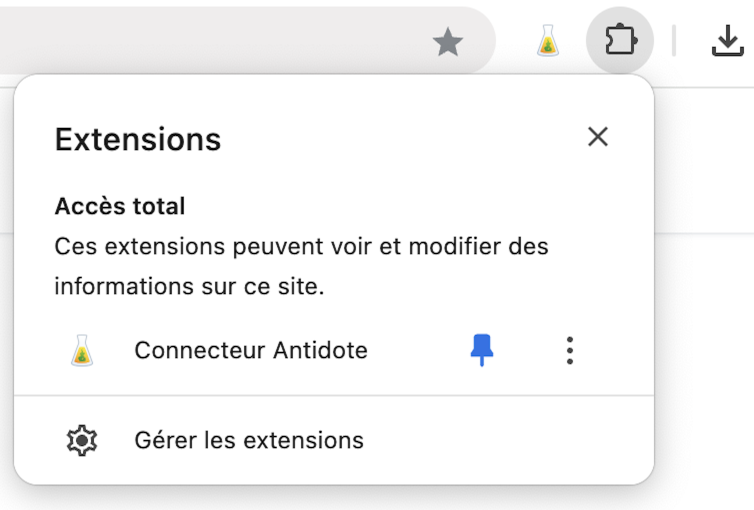The height and width of the screenshot is (510, 754).
Task: Click the gear icon in the popup
Action: click(81, 440)
